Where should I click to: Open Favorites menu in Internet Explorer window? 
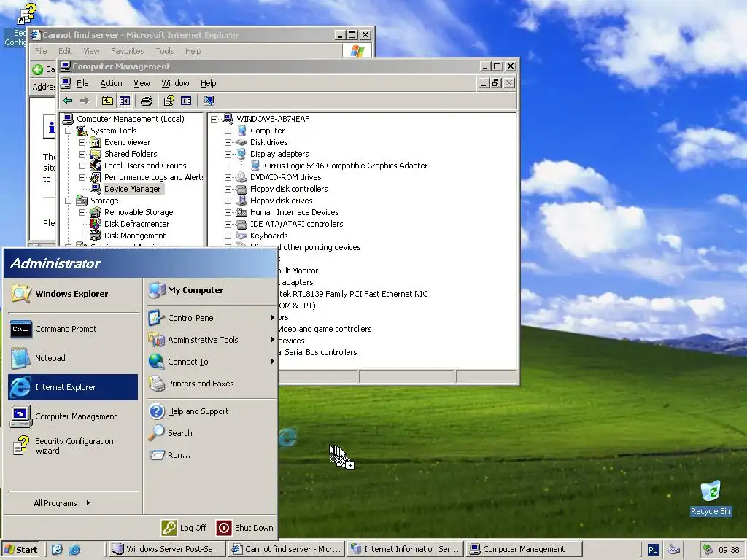tap(127, 51)
